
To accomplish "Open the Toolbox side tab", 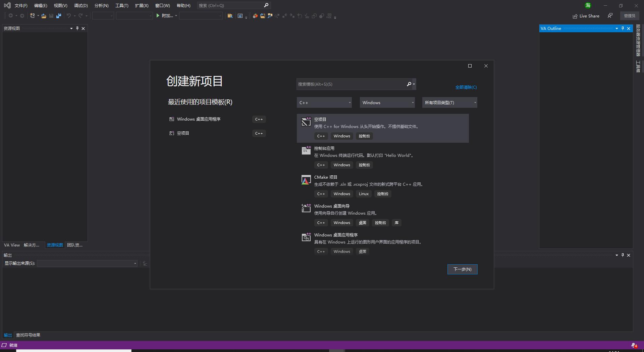I will tap(638, 67).
